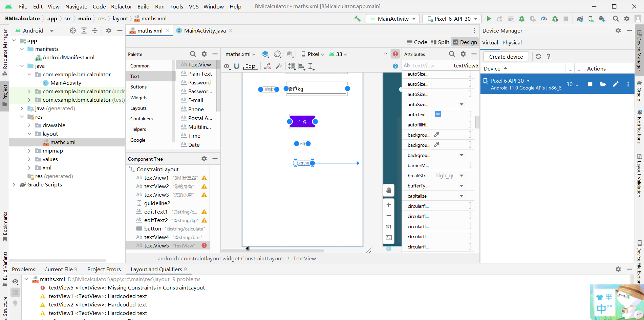Open SDK Manager icon in main toolbar
Image resolution: width=644 pixels, height=320 pixels.
602,19
